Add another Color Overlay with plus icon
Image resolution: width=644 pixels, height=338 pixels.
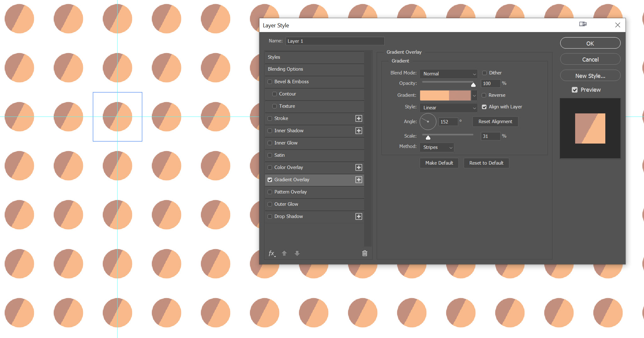(358, 167)
